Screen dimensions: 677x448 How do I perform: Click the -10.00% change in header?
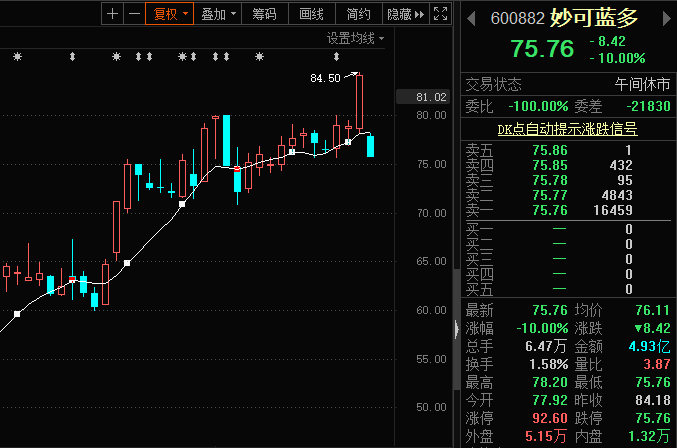(x=617, y=58)
